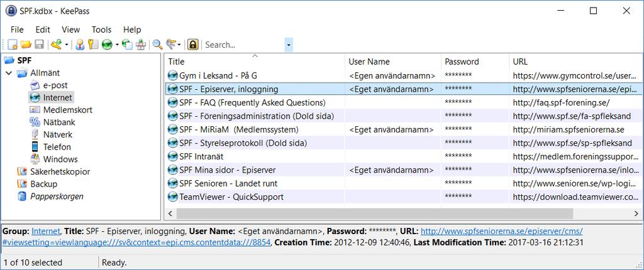
Task: Click the Open URL globe icon
Action: [x=107, y=45]
